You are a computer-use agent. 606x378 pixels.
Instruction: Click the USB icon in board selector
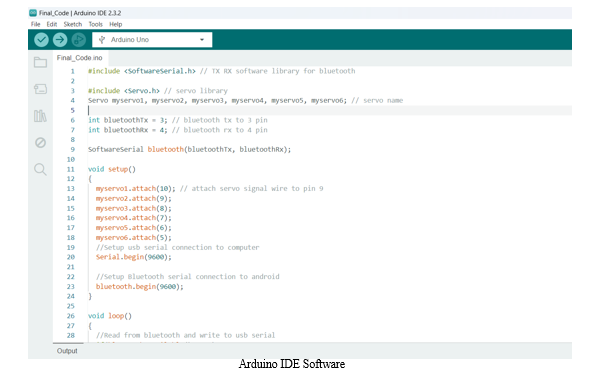click(x=102, y=40)
